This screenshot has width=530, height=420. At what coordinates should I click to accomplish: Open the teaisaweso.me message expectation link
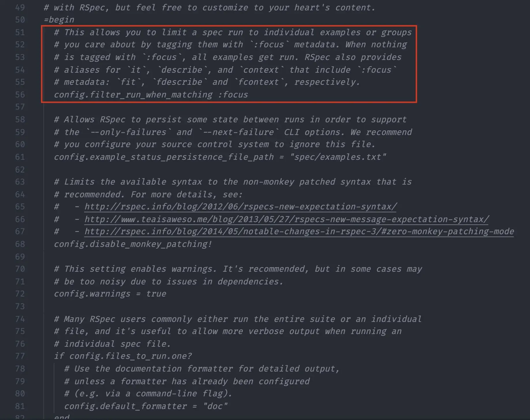[286, 220]
